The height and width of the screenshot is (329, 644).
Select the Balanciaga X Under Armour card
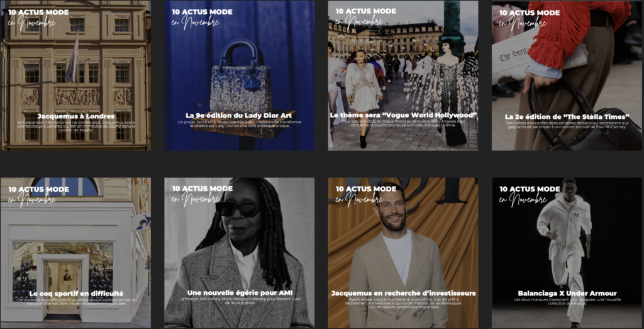click(x=567, y=253)
